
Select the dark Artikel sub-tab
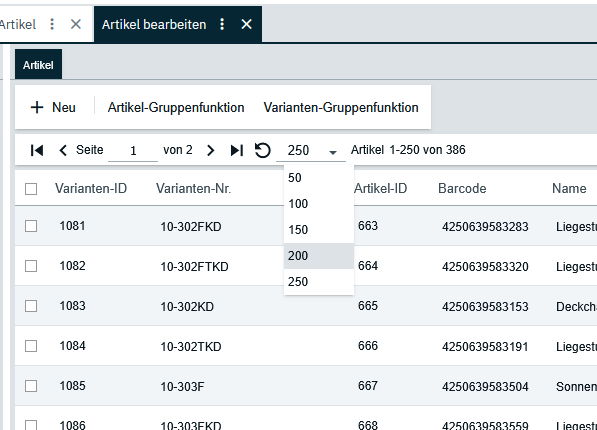tap(38, 65)
